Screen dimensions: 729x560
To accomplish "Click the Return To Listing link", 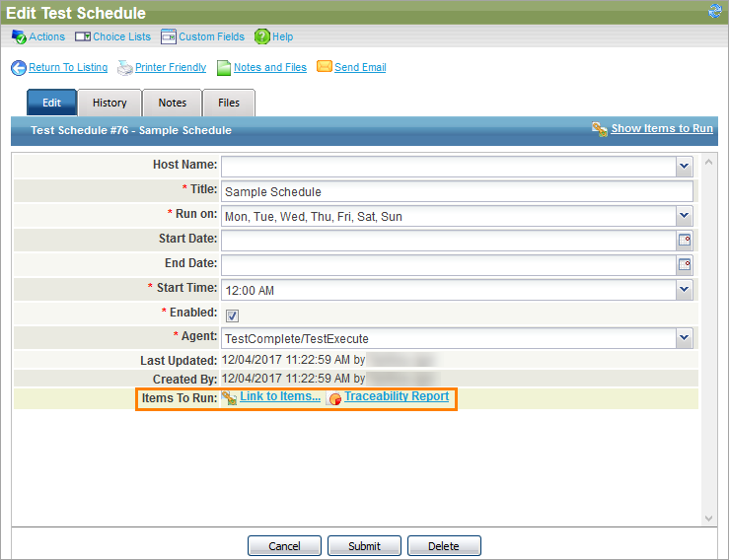I will click(x=68, y=67).
